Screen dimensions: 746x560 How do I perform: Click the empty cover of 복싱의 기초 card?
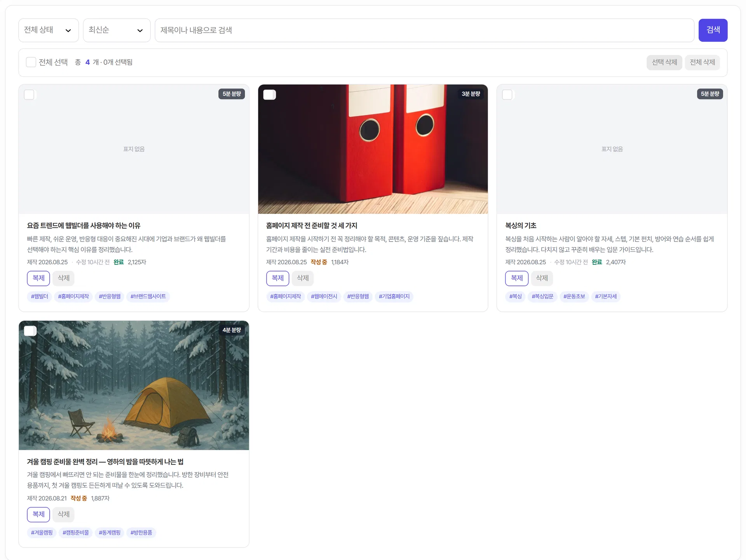pos(612,149)
